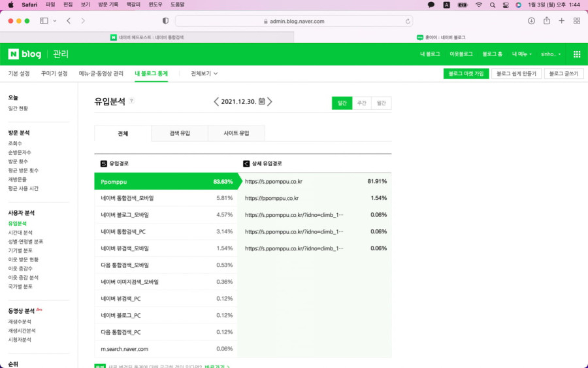The image size is (588, 368).
Task: Go to 블로그 홈 link
Action: pos(492,54)
